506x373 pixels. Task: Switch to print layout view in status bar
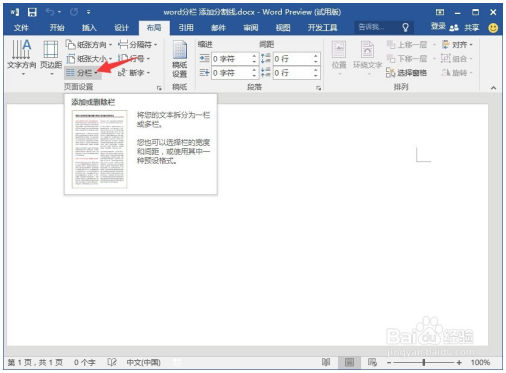pos(349,362)
